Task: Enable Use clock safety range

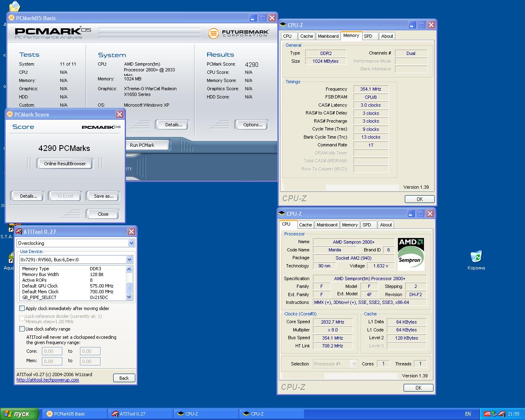Action: click(22, 329)
